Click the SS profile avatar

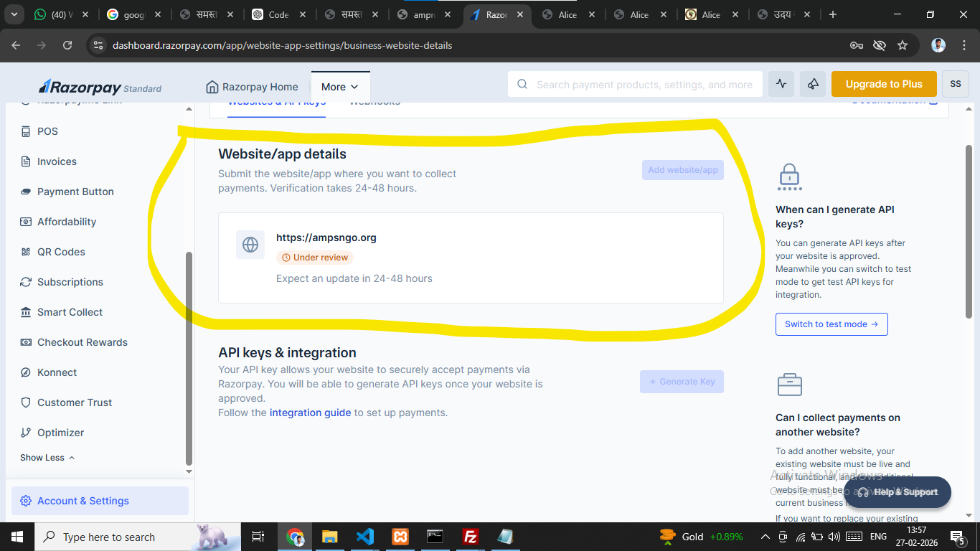956,84
